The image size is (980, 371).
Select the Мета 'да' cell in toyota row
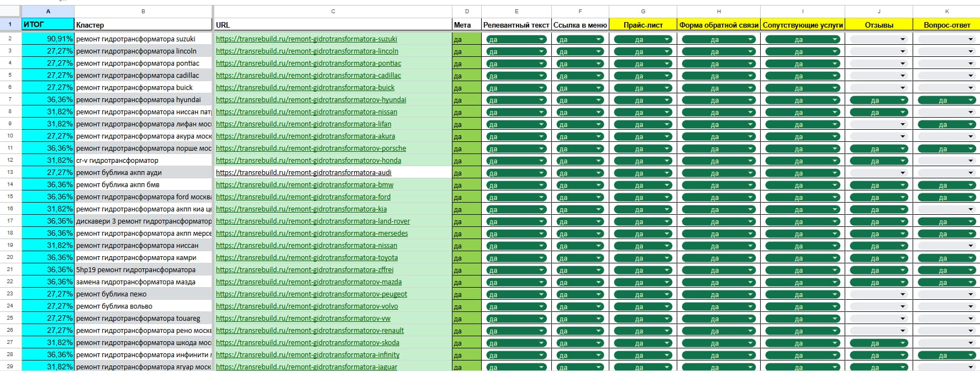(x=467, y=257)
